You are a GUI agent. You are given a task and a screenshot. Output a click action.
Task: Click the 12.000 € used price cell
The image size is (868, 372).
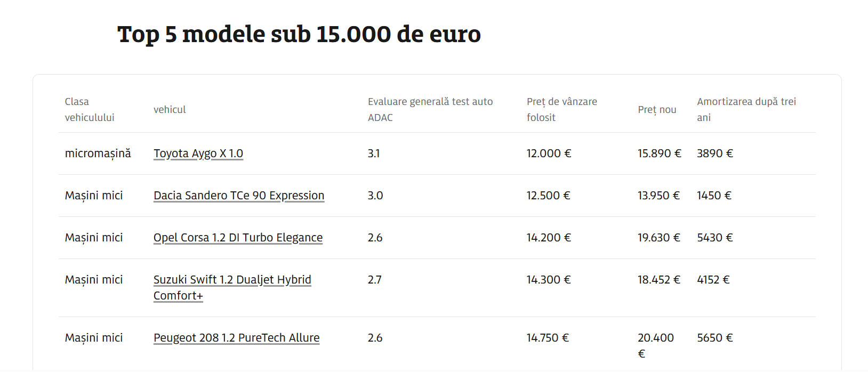pyautogui.click(x=549, y=153)
